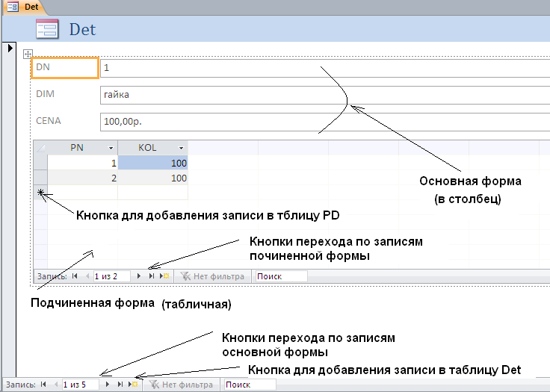Image resolution: width=550 pixels, height=392 pixels.
Task: Click the empty KOL cell in new row
Action: [153, 193]
